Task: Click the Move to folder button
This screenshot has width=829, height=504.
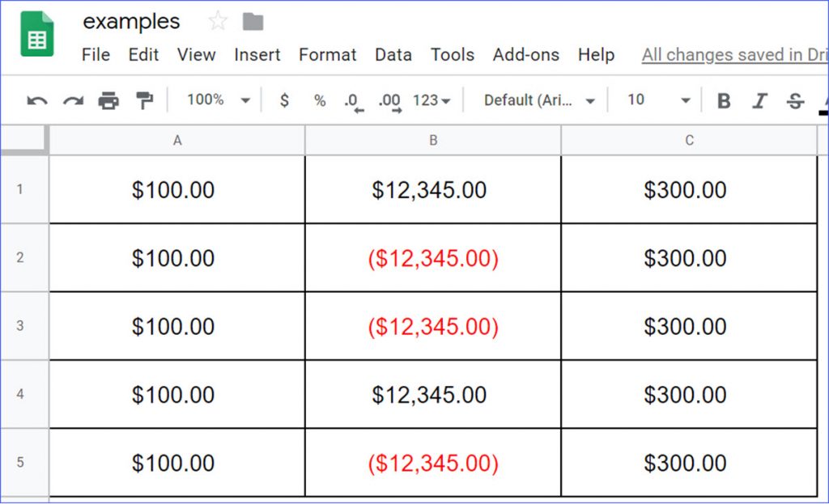Action: tap(252, 22)
